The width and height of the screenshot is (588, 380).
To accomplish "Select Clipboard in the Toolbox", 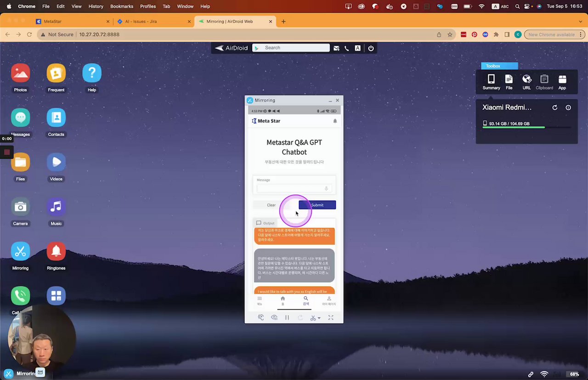I will (x=544, y=82).
